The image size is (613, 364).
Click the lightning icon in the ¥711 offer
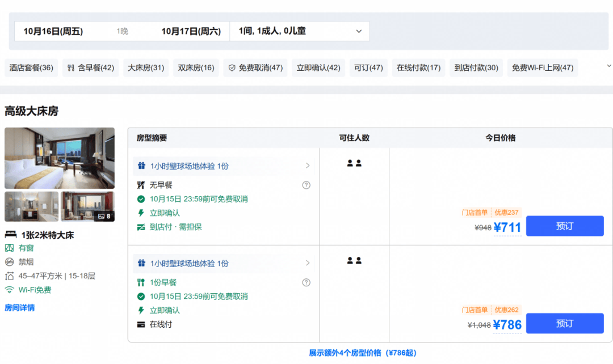(x=141, y=213)
